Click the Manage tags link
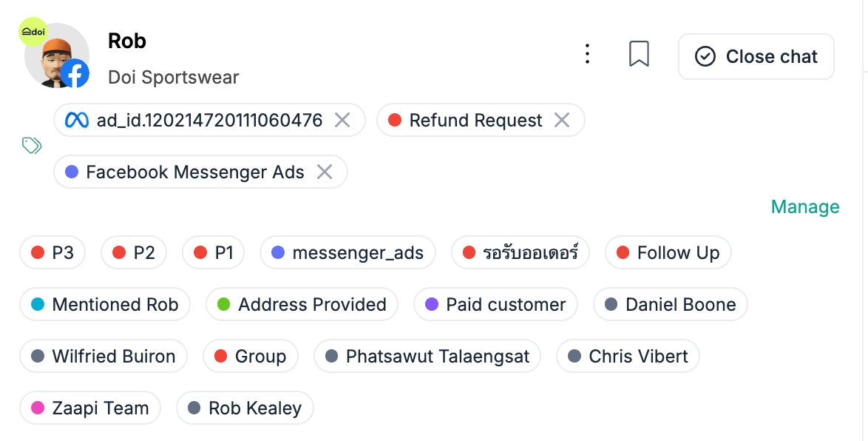The height and width of the screenshot is (441, 868). tap(804, 206)
